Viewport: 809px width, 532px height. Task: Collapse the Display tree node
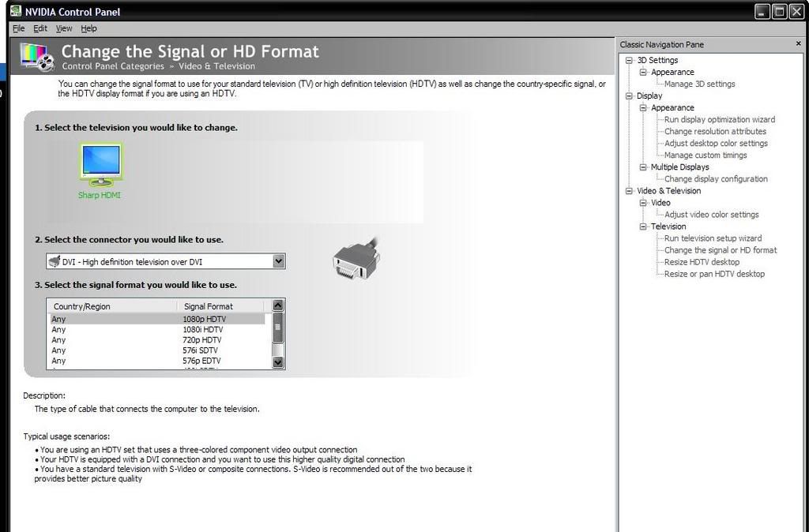tap(629, 96)
